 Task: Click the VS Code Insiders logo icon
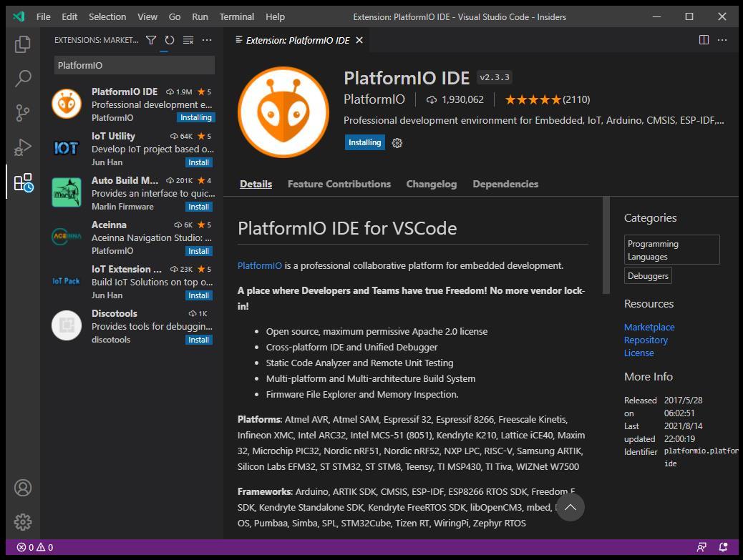tap(19, 17)
